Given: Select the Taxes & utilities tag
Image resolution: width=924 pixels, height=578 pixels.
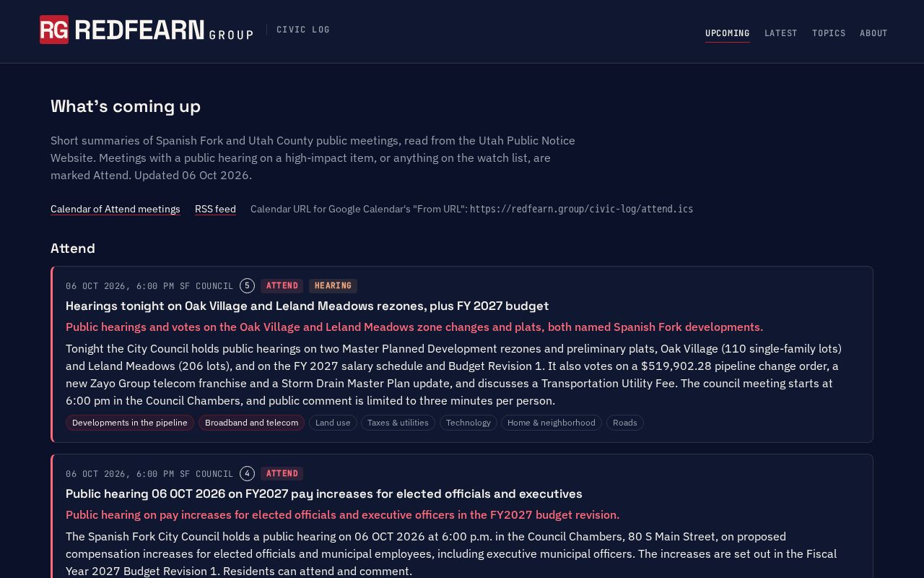Looking at the screenshot, I should (398, 423).
